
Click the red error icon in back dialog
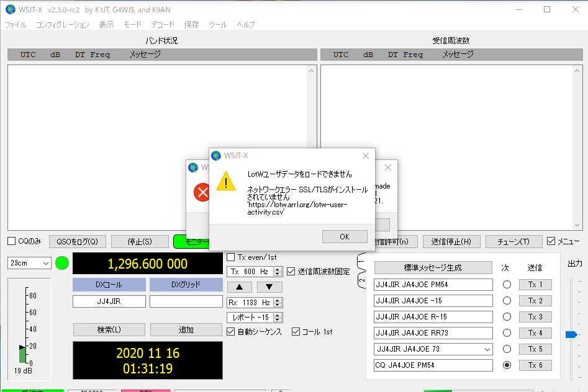tap(202, 192)
